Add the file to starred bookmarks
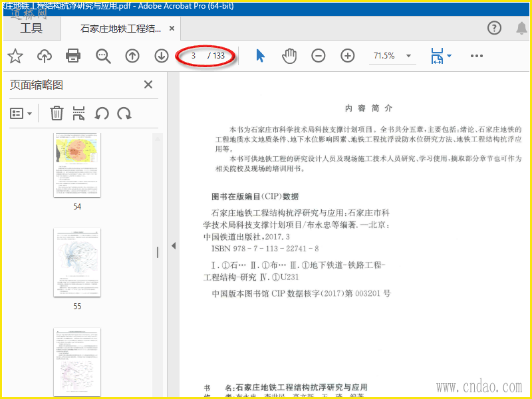The image size is (532, 399). pyautogui.click(x=15, y=56)
